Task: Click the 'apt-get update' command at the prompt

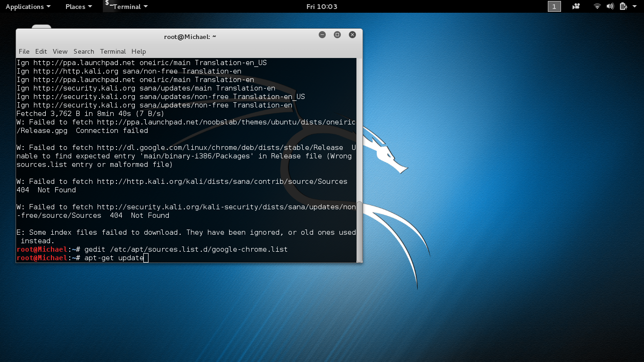Action: point(114,258)
